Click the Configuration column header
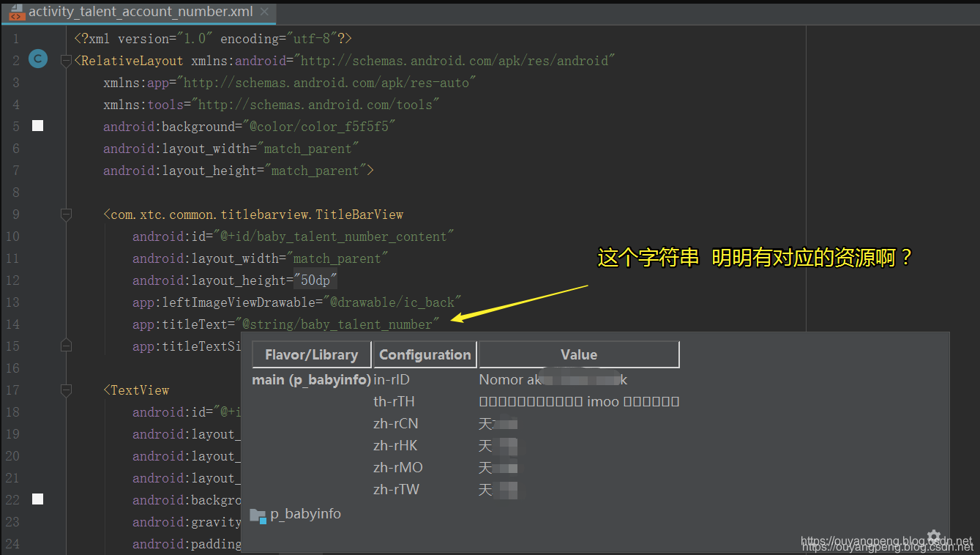980x555 pixels. click(x=425, y=354)
